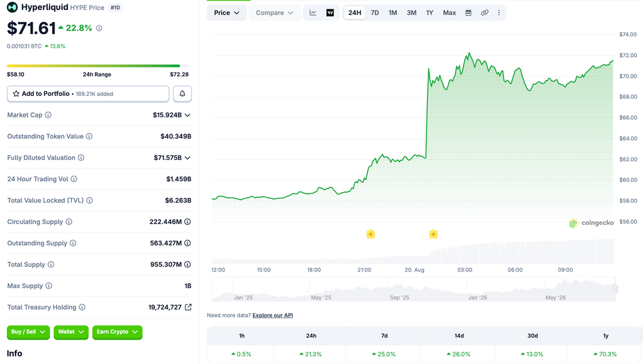This screenshot has height=364, width=643.
Task: Click the 30d 13.0% value
Action: tap(532, 354)
